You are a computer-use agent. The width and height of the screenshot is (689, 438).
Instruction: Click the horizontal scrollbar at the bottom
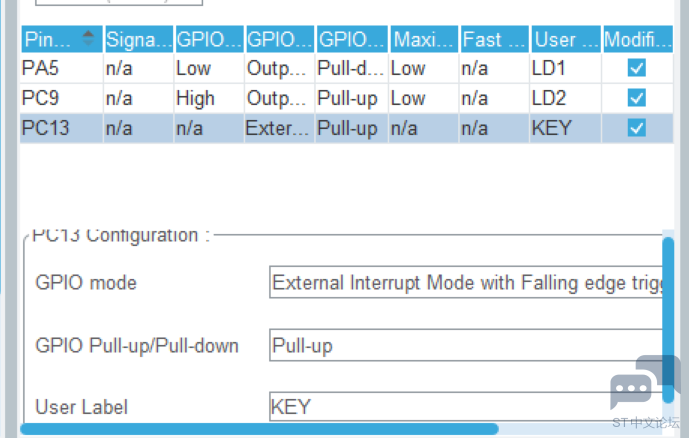coord(259,429)
